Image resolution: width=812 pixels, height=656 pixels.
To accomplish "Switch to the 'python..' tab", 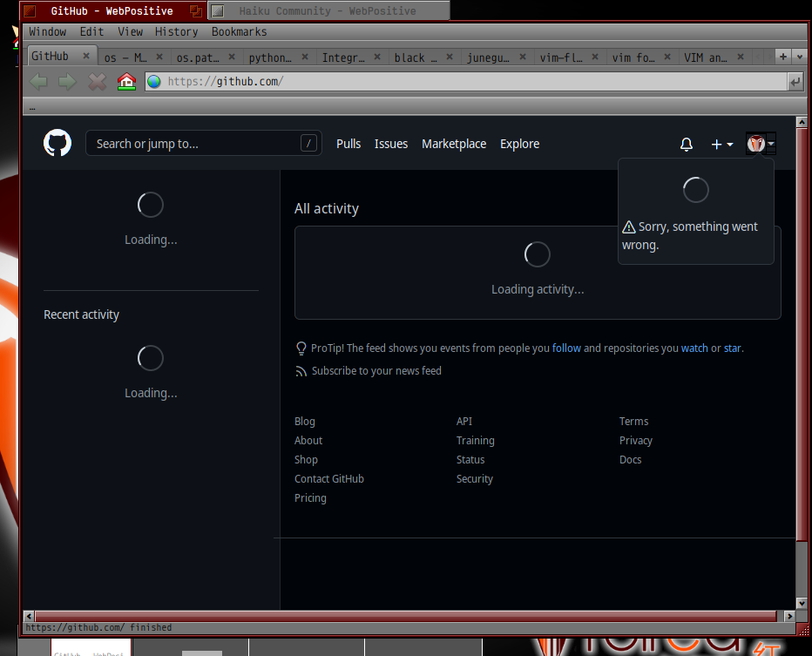I will pyautogui.click(x=270, y=57).
